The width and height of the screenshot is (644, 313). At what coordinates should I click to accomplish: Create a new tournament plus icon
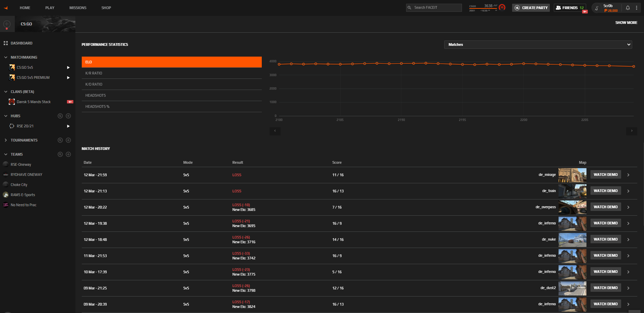click(68, 140)
